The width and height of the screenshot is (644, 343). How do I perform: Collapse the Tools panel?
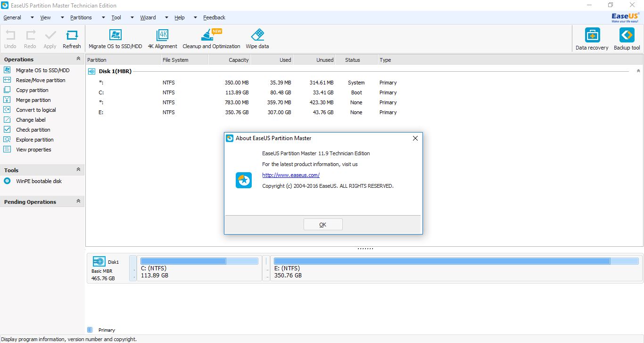(78, 170)
